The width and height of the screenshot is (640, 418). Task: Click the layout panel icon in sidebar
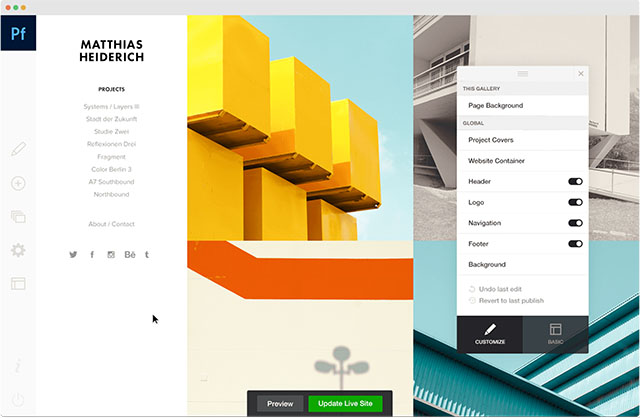pos(18,283)
